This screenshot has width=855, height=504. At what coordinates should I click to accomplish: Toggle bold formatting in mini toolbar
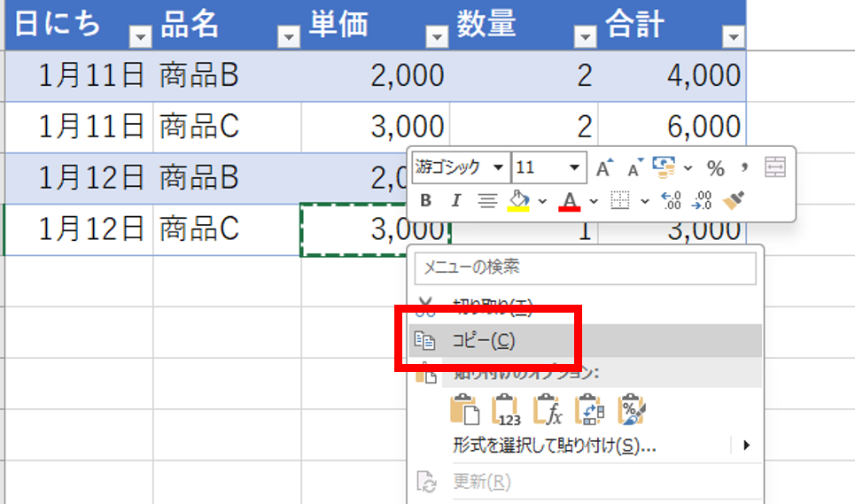click(426, 201)
